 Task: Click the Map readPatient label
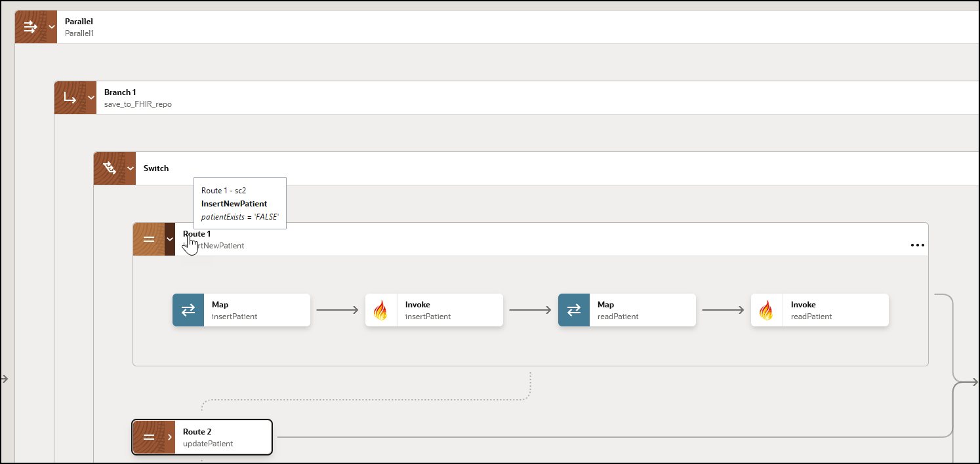(x=618, y=316)
